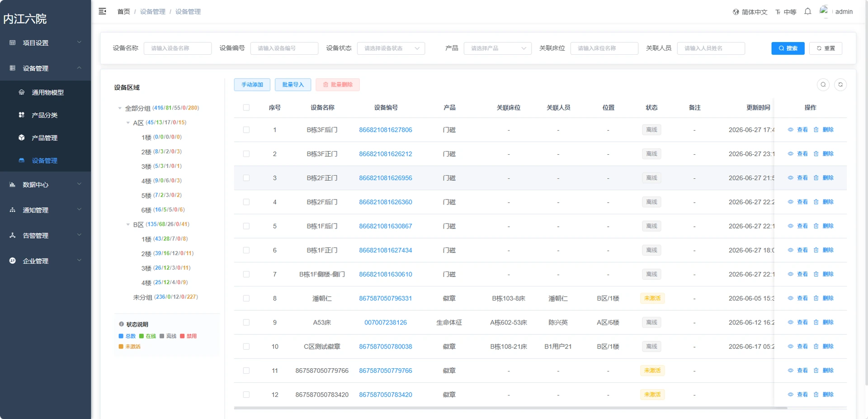Viewport: 868px width, 419px height.
Task: Click the table search circle icon
Action: pyautogui.click(x=823, y=85)
